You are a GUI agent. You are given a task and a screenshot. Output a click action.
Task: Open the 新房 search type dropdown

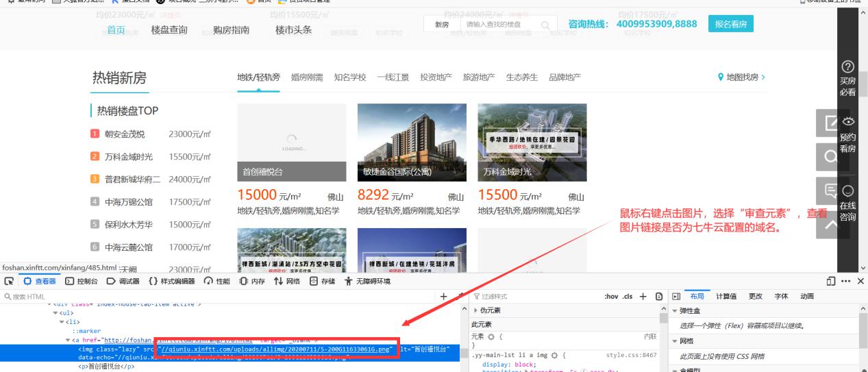tap(443, 25)
